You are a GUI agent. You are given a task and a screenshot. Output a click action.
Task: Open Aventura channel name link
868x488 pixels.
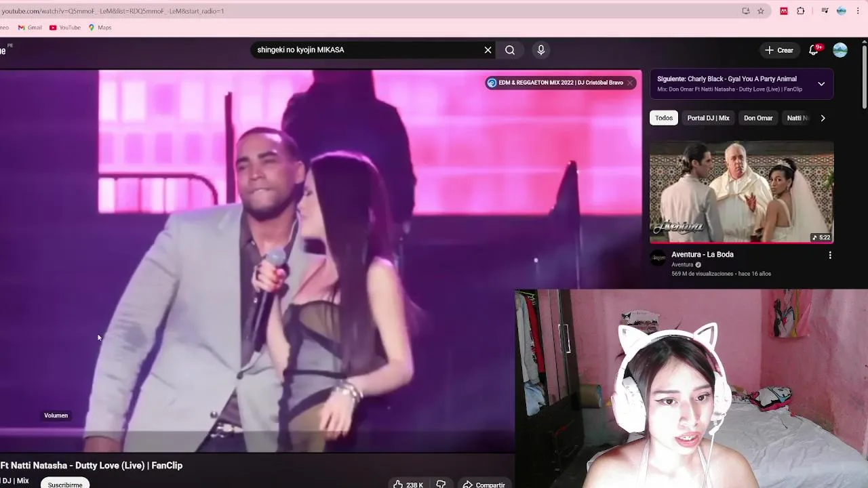coord(682,265)
